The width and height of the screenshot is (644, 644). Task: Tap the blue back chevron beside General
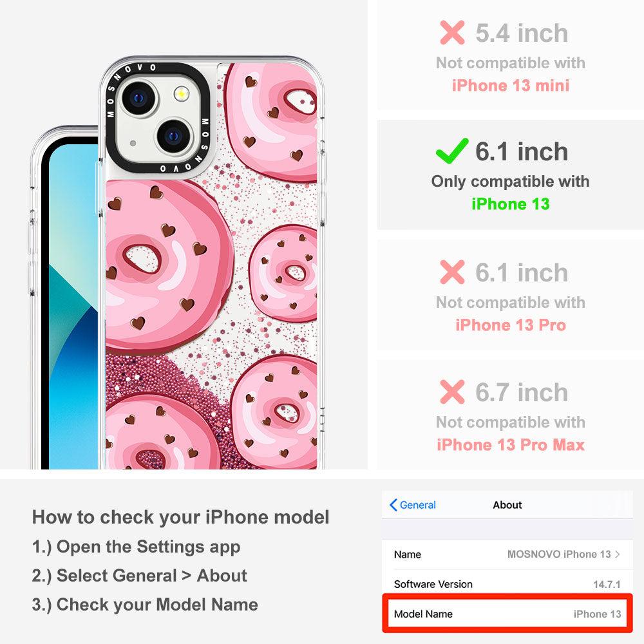[x=393, y=505]
